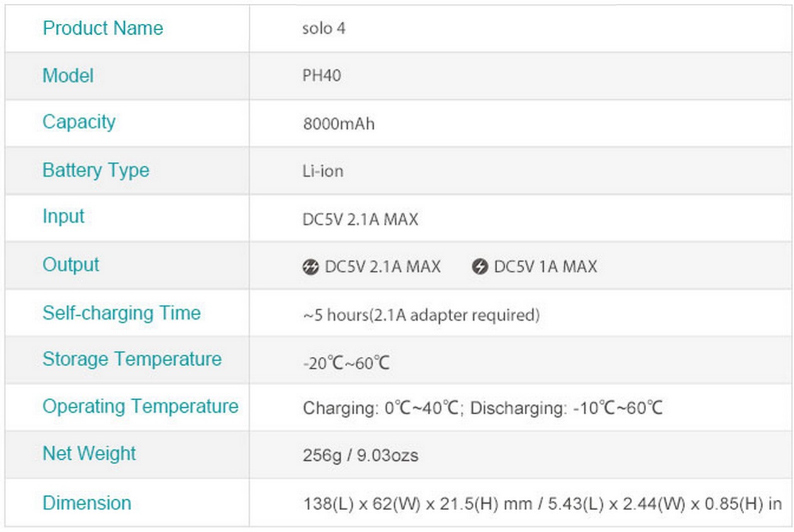Viewport: 794px width, 532px height.
Task: Select the PH40 model value
Action: (322, 76)
